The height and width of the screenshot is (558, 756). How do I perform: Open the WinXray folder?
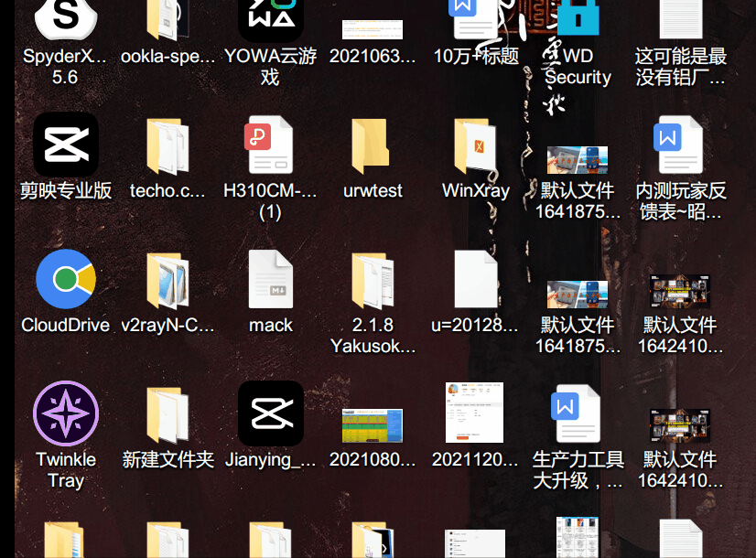475,146
